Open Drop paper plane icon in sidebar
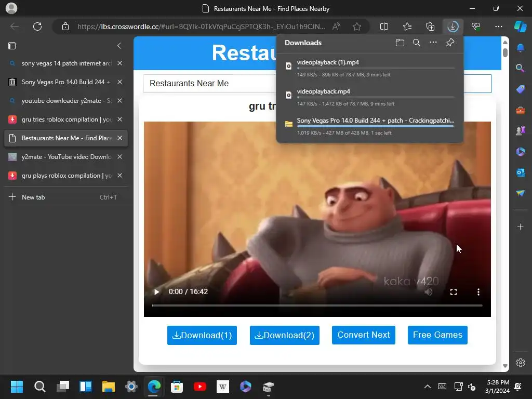Screen dimensions: 532x399 (520, 193)
